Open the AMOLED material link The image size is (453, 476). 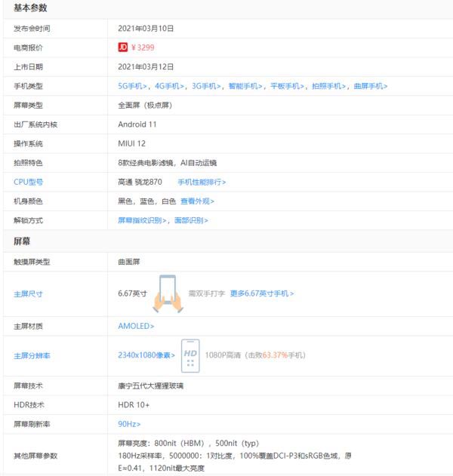[x=136, y=326]
